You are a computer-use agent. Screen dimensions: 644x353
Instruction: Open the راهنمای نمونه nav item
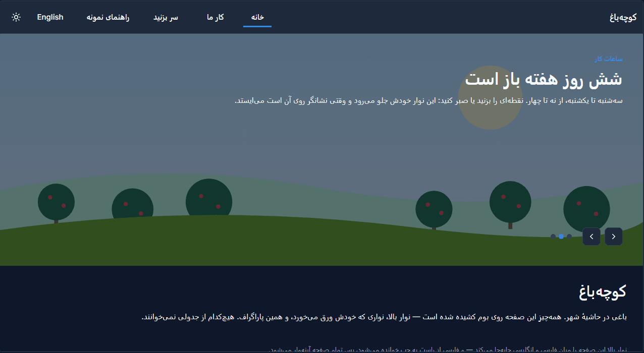click(x=108, y=17)
